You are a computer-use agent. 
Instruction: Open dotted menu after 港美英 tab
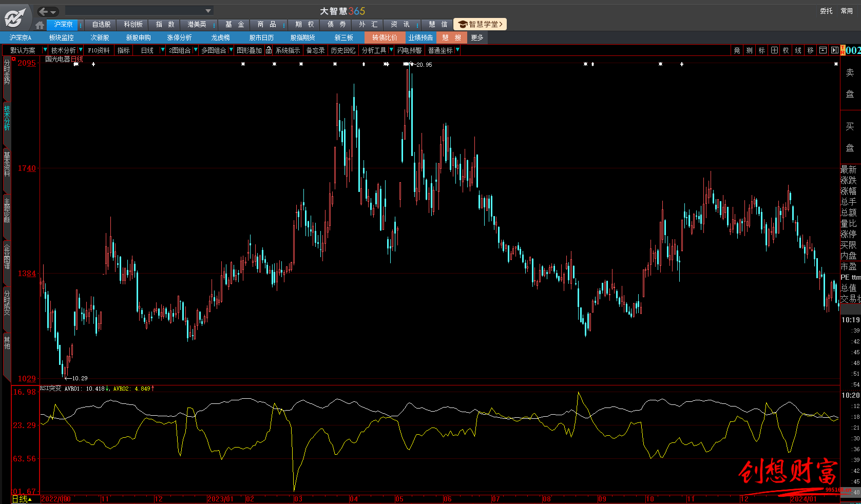coord(214,25)
